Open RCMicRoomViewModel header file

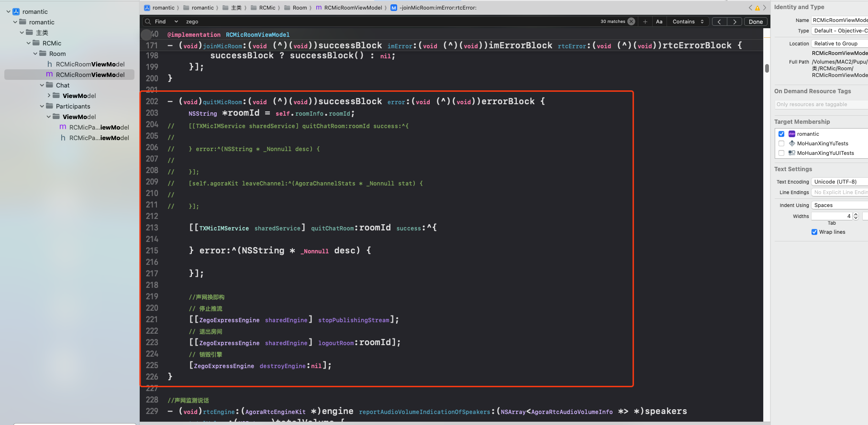(x=90, y=64)
